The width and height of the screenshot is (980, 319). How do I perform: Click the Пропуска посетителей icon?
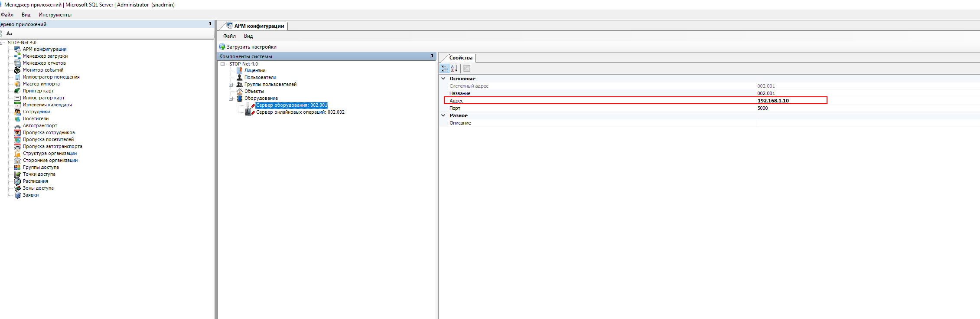(x=17, y=140)
